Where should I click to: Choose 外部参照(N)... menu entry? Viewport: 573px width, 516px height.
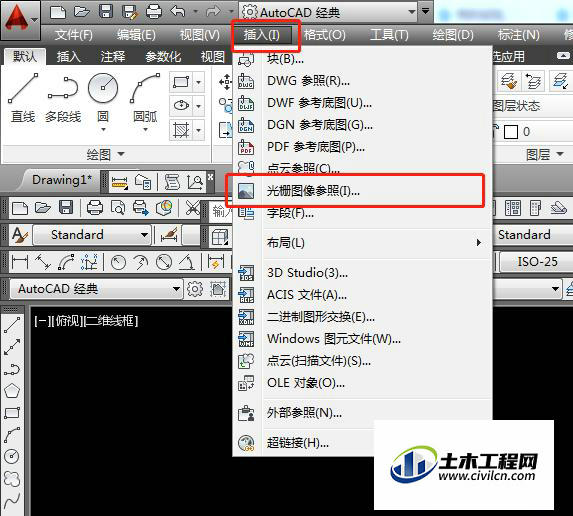click(x=362, y=413)
